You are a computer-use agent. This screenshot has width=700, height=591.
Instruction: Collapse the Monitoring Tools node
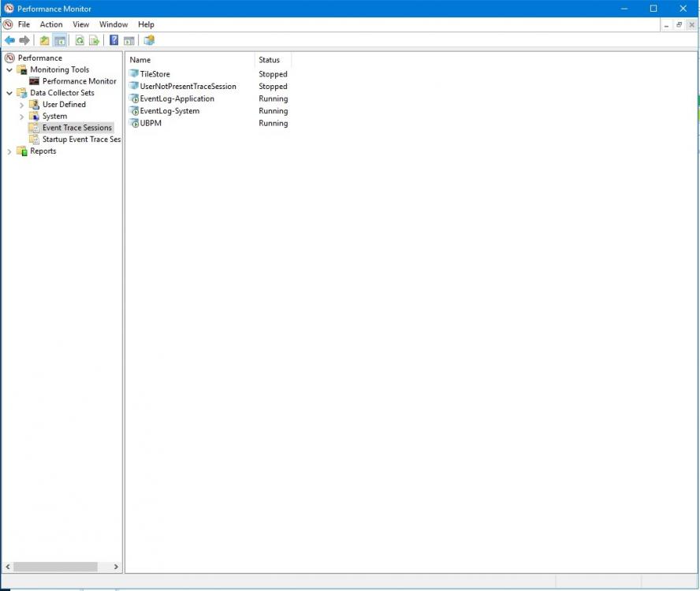pos(9,69)
